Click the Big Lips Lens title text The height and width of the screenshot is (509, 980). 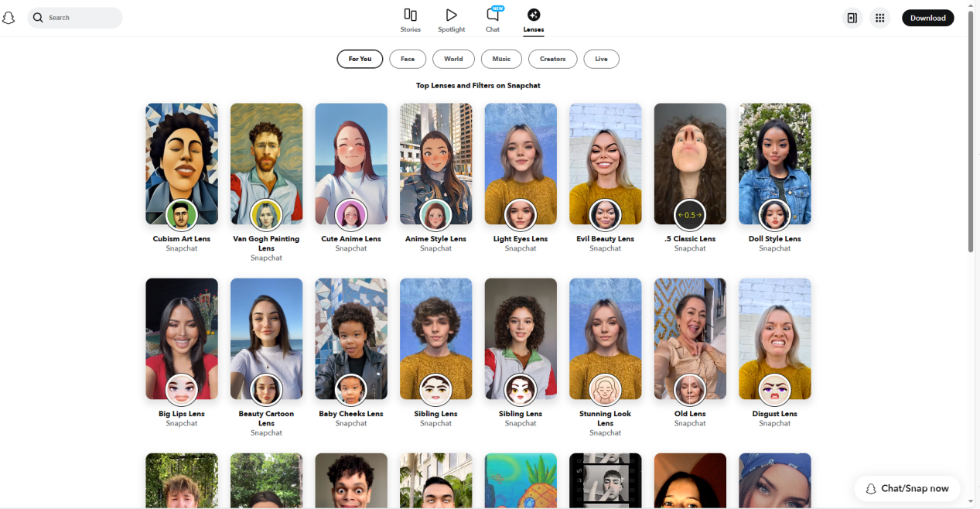[182, 414]
